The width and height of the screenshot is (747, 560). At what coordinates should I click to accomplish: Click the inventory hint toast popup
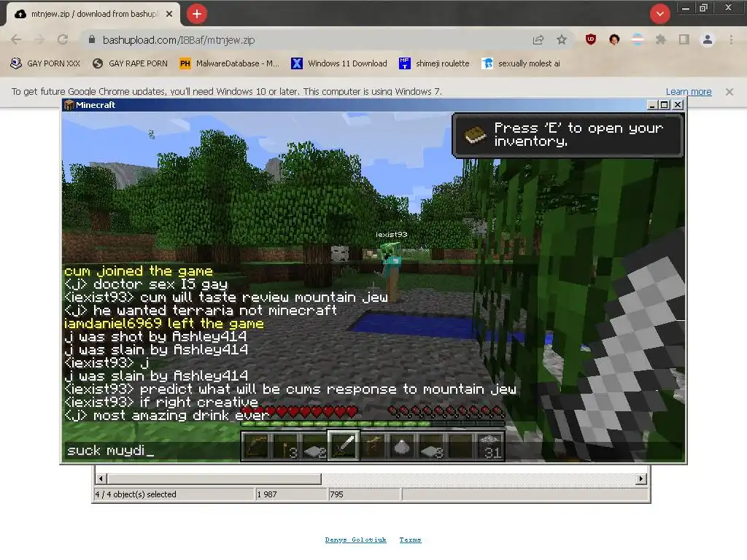(x=568, y=135)
